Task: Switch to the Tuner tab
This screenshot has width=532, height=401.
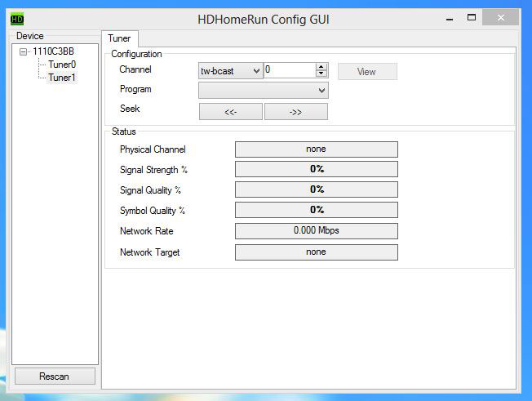Action: [x=119, y=38]
